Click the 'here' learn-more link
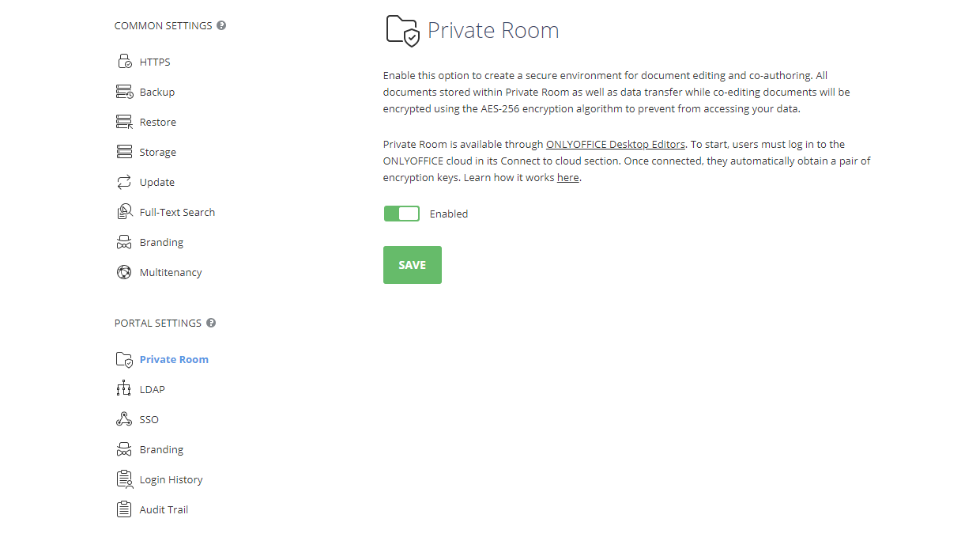The width and height of the screenshot is (980, 560). (x=567, y=177)
